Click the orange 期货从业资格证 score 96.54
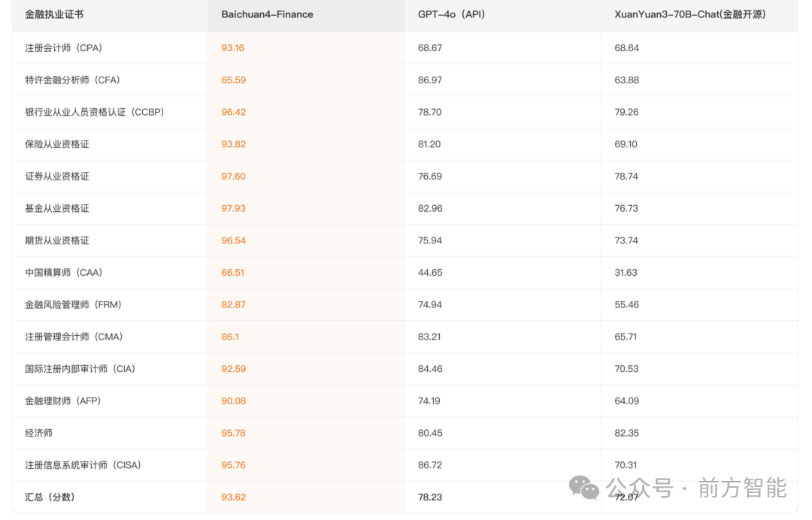 pos(234,240)
